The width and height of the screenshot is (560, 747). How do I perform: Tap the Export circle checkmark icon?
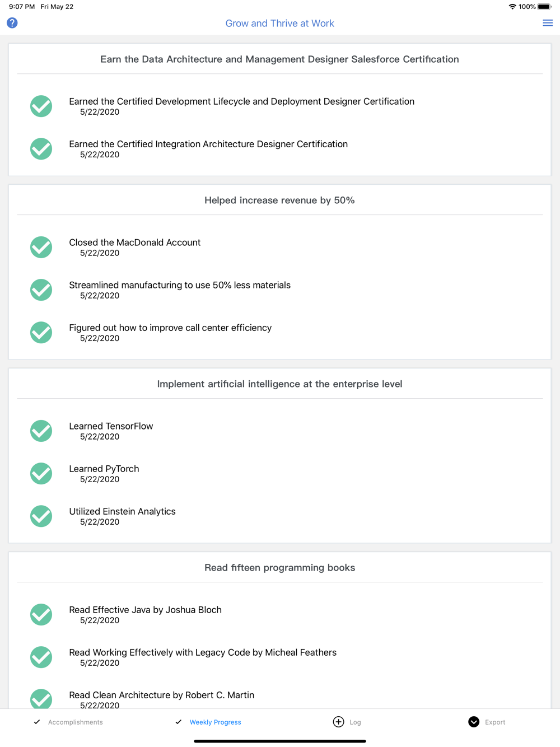(x=474, y=722)
